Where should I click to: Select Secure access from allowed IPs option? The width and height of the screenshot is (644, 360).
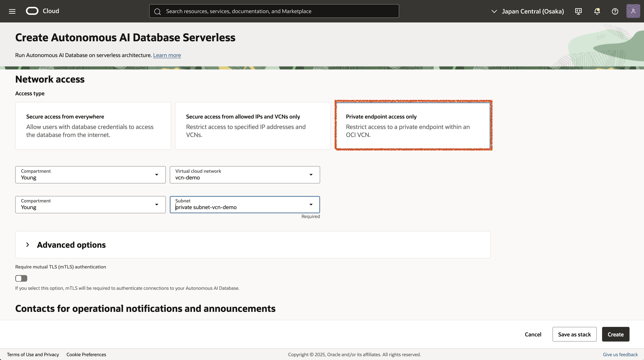coord(253,126)
